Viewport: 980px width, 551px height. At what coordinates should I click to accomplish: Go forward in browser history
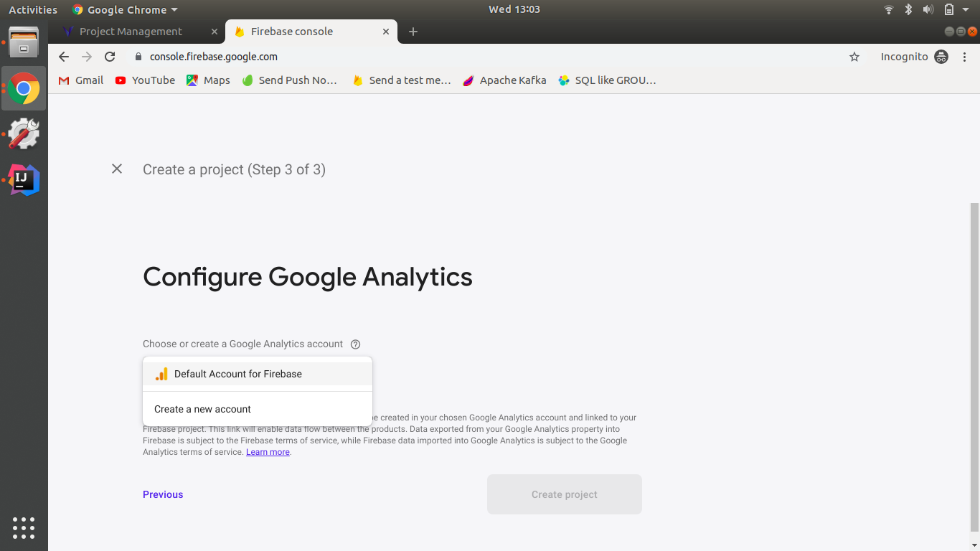pos(87,57)
